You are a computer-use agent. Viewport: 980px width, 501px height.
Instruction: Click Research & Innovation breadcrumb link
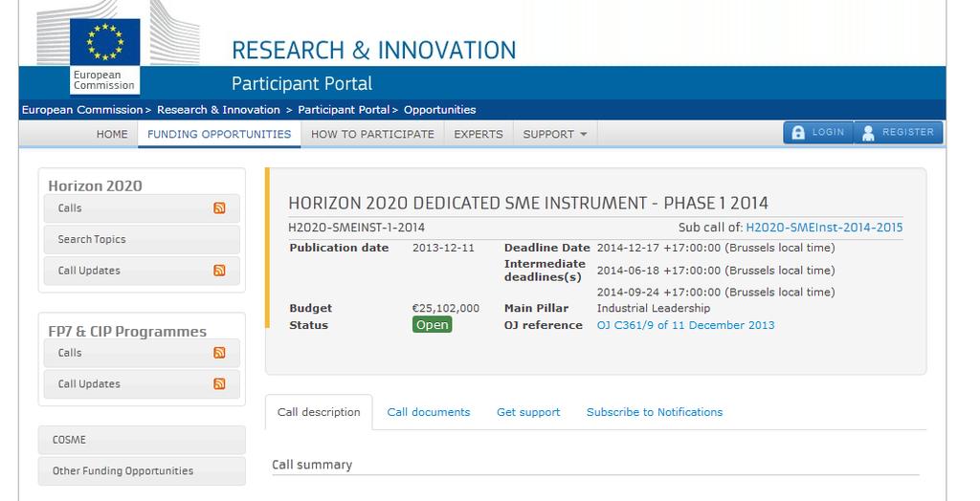coord(218,110)
